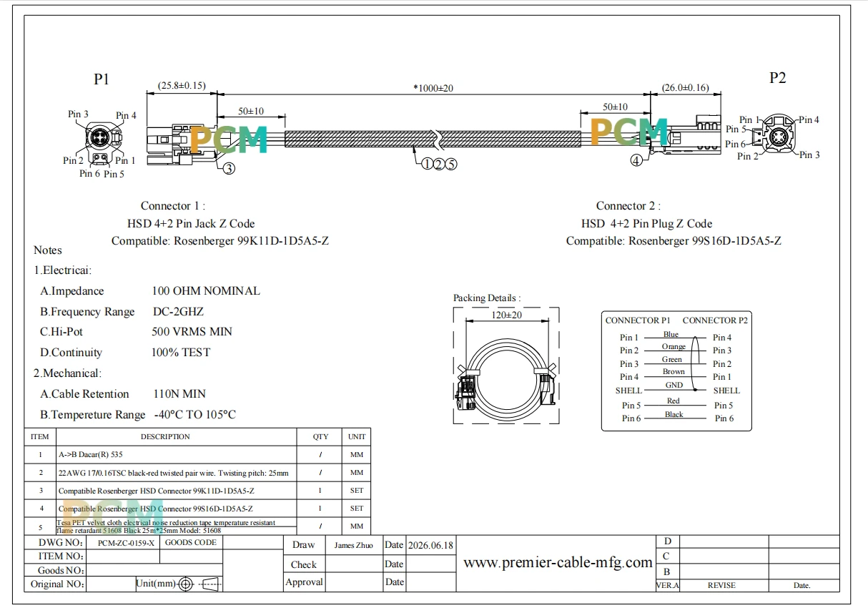Viewport: 868px width, 613px height.
Task: Select the 'Orange' wire label
Action: click(673, 346)
